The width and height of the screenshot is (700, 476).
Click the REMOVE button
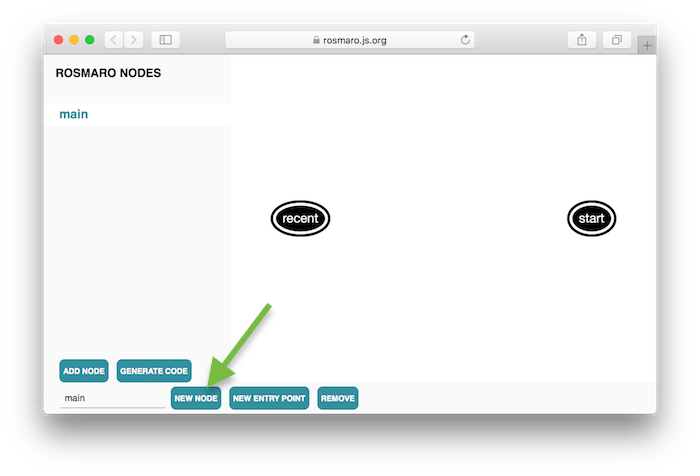click(338, 398)
